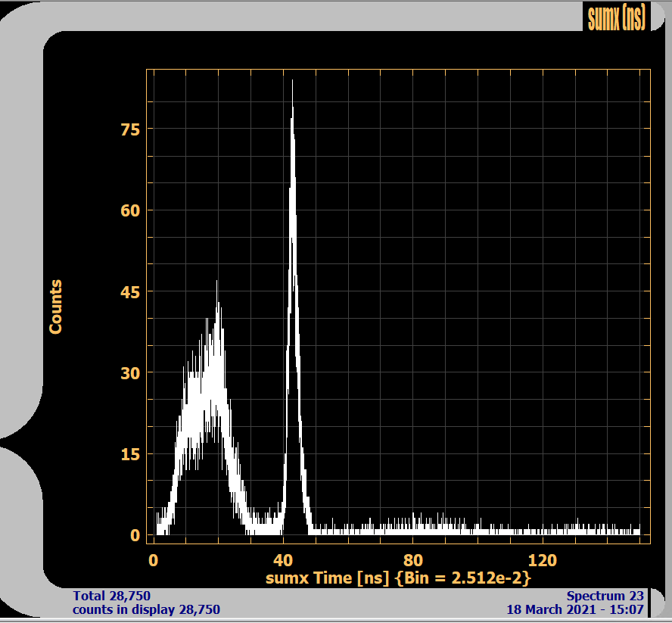Select the tall sharp peak's tip

[x=292, y=82]
